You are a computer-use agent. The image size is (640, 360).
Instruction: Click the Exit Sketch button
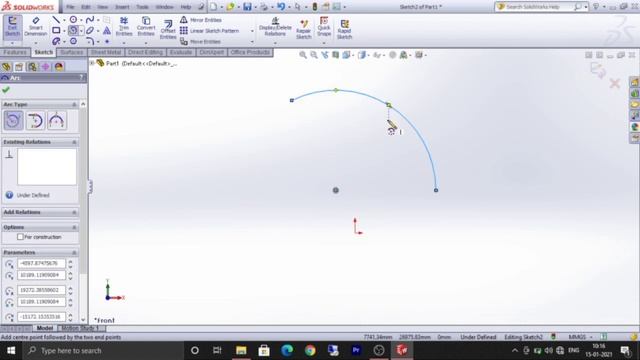12,27
